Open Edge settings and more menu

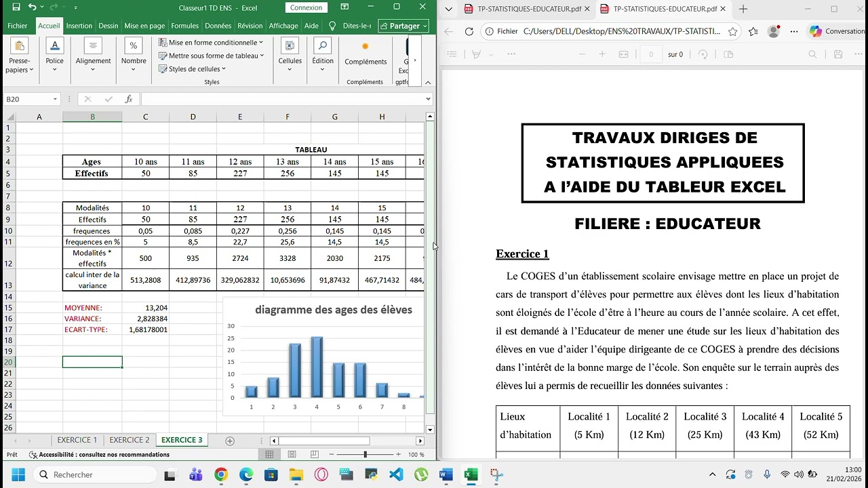pos(794,31)
